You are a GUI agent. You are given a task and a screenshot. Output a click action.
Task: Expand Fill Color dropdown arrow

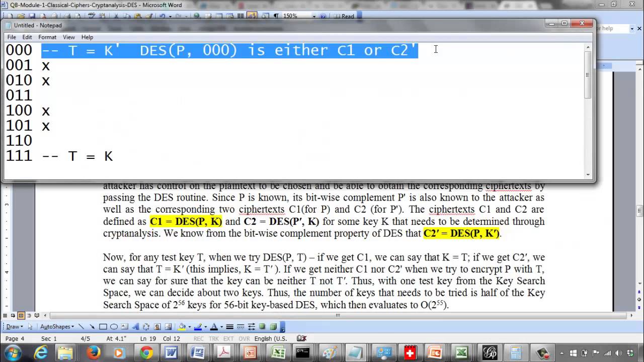click(x=189, y=327)
